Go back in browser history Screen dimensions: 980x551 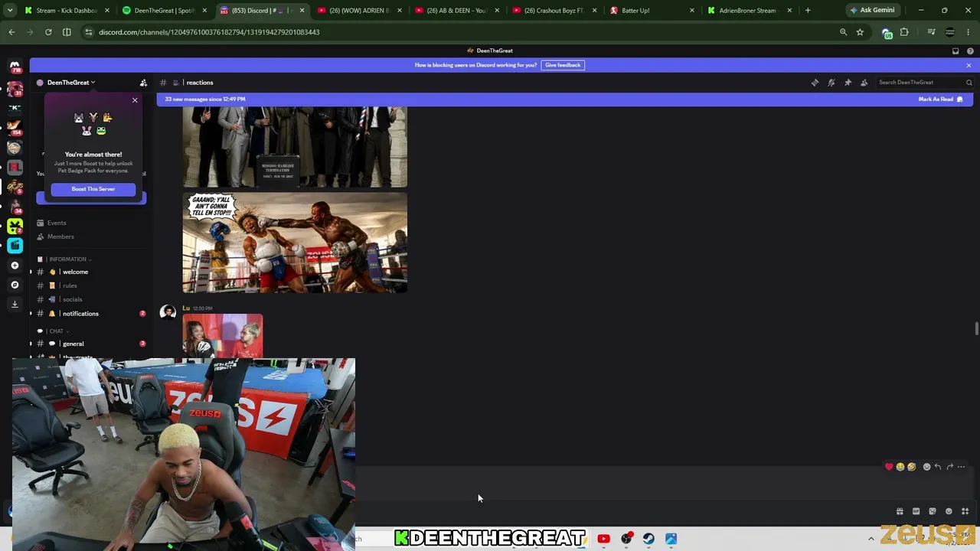[x=11, y=32]
